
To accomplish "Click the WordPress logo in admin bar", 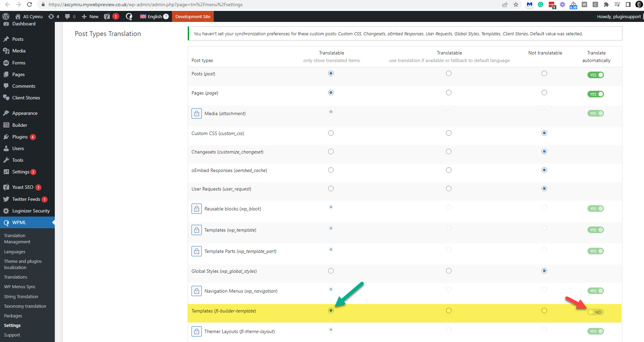I will (x=6, y=16).
